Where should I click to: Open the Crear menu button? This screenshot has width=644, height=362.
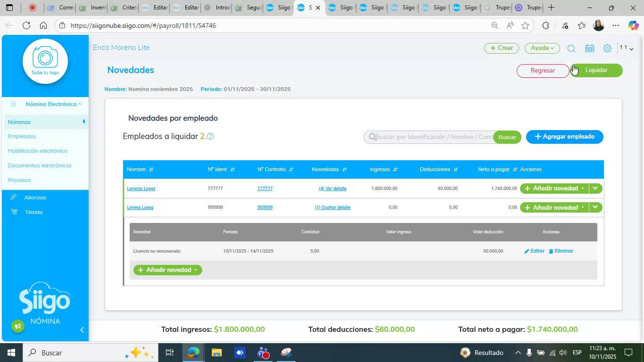(x=502, y=48)
